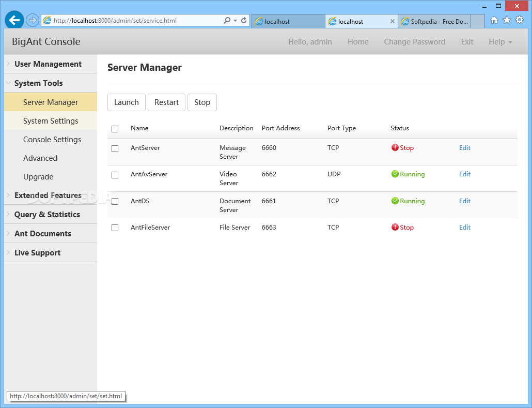Select Server Manager in sidebar

point(51,102)
